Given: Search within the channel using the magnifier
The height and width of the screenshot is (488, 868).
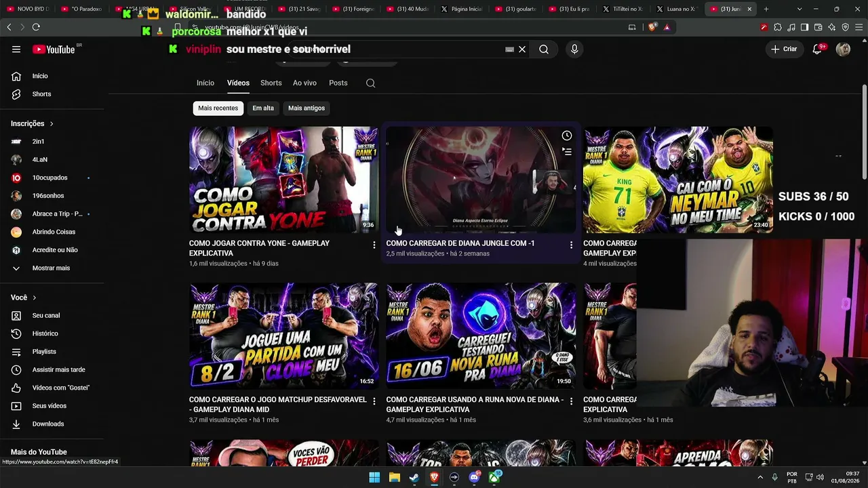Looking at the screenshot, I should coord(370,83).
